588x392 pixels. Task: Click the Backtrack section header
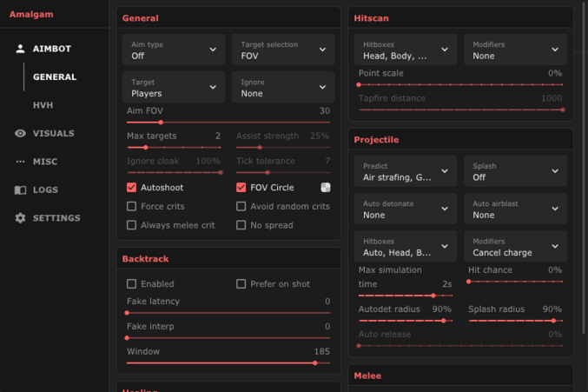point(146,259)
